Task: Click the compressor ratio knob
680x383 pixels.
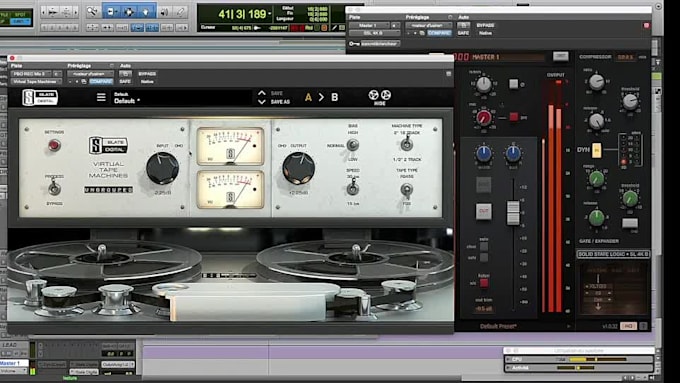Action: 597,82
